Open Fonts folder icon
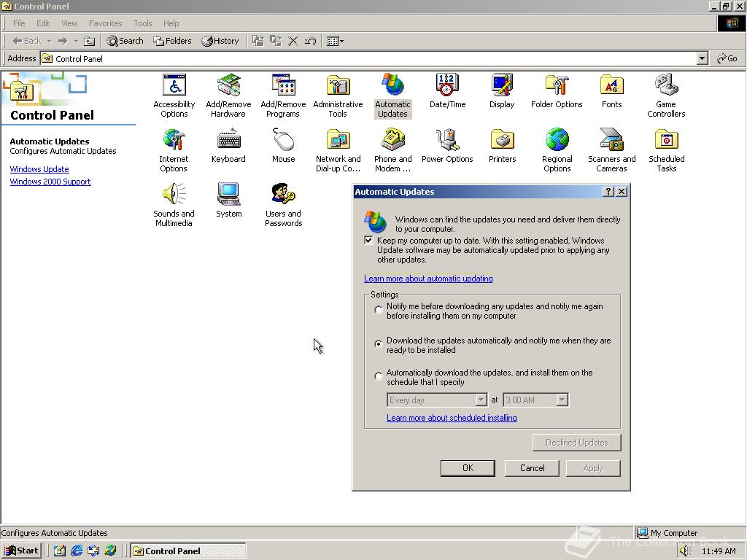 click(612, 90)
